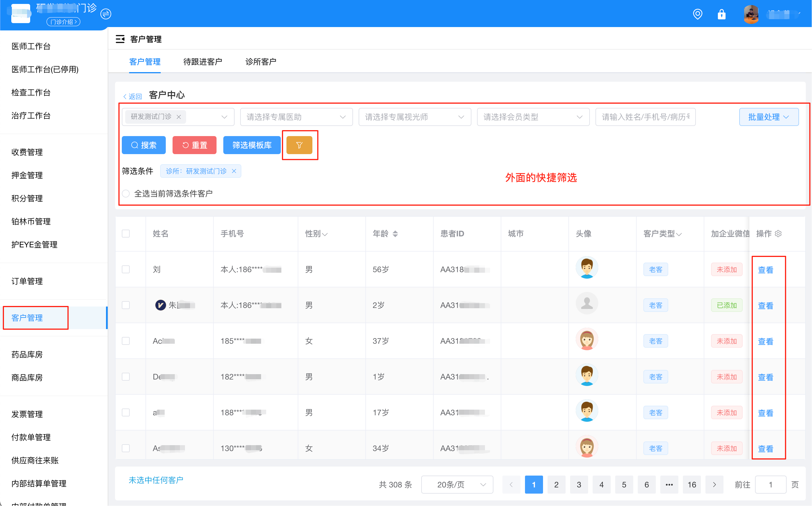Click 查看 in the 34岁 row
Viewport: 812px width, 506px height.
[765, 449]
